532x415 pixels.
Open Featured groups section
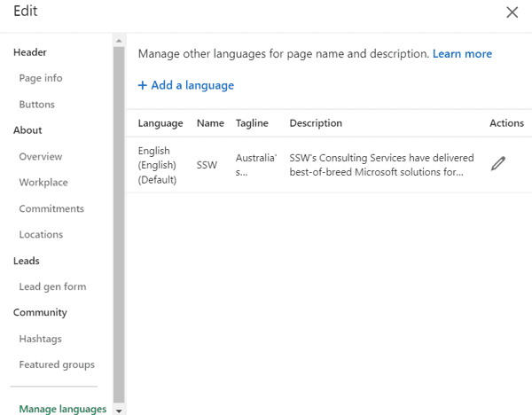57,364
